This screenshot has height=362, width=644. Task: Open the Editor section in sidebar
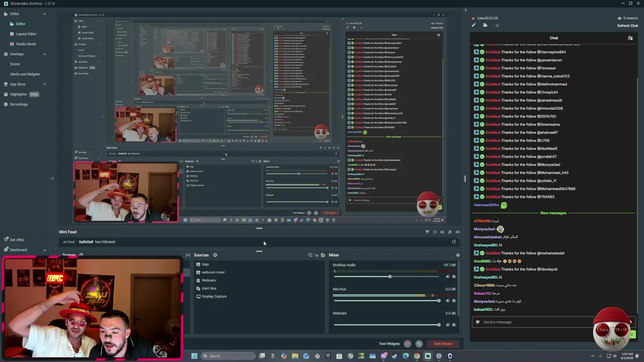[x=15, y=14]
